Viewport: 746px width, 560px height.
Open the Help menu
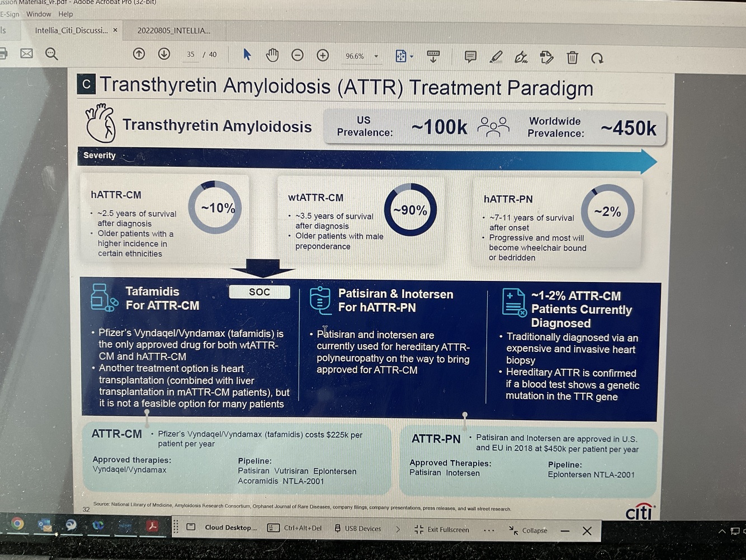[65, 14]
